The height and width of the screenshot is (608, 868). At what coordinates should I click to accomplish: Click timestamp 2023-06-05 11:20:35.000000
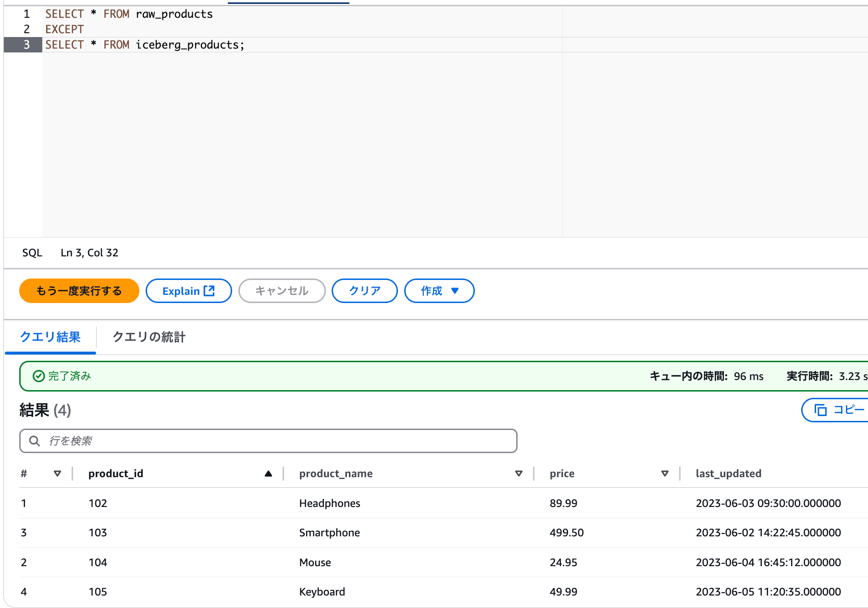click(x=769, y=592)
